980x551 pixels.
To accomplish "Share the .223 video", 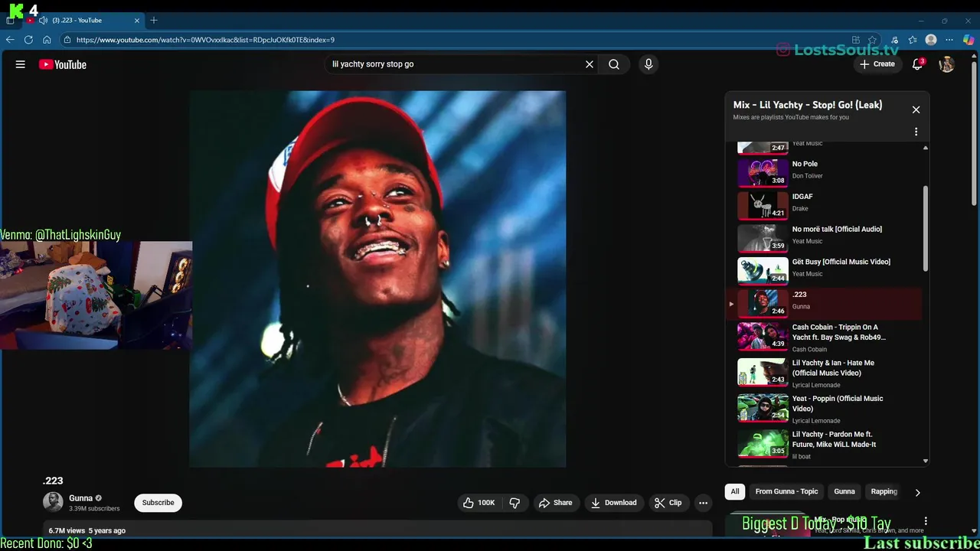I will pos(556,503).
